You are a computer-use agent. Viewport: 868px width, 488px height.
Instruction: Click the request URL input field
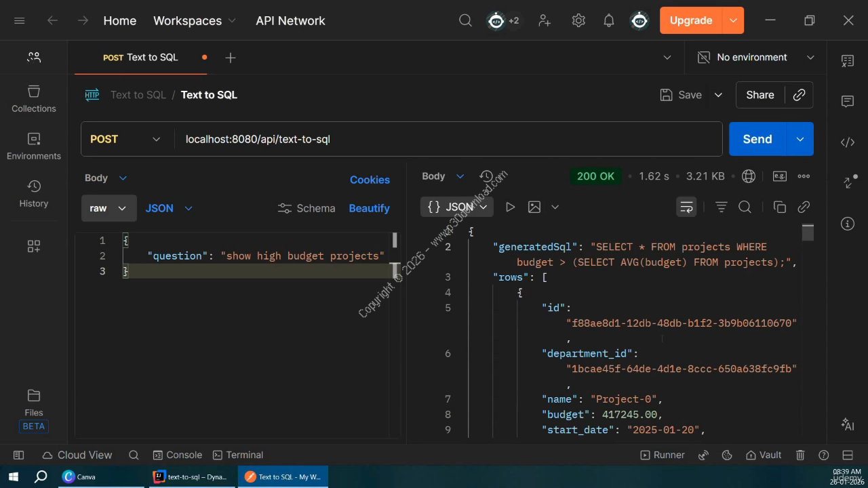(448, 139)
